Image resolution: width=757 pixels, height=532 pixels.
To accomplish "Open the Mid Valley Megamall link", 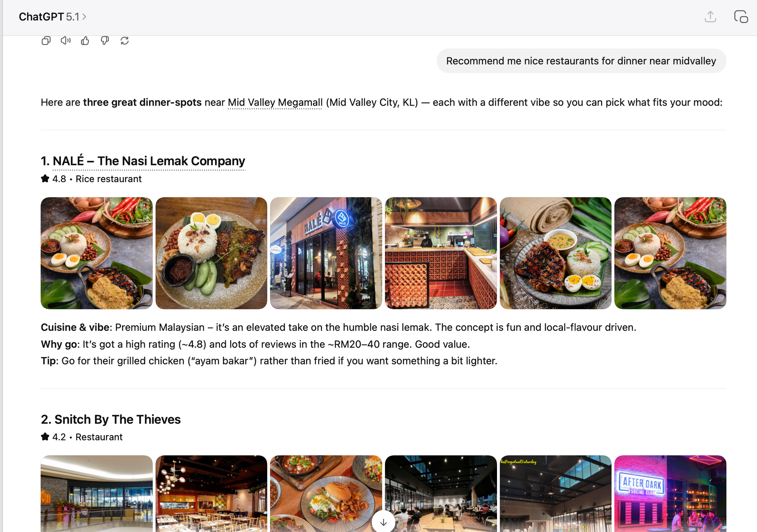I will (x=275, y=103).
